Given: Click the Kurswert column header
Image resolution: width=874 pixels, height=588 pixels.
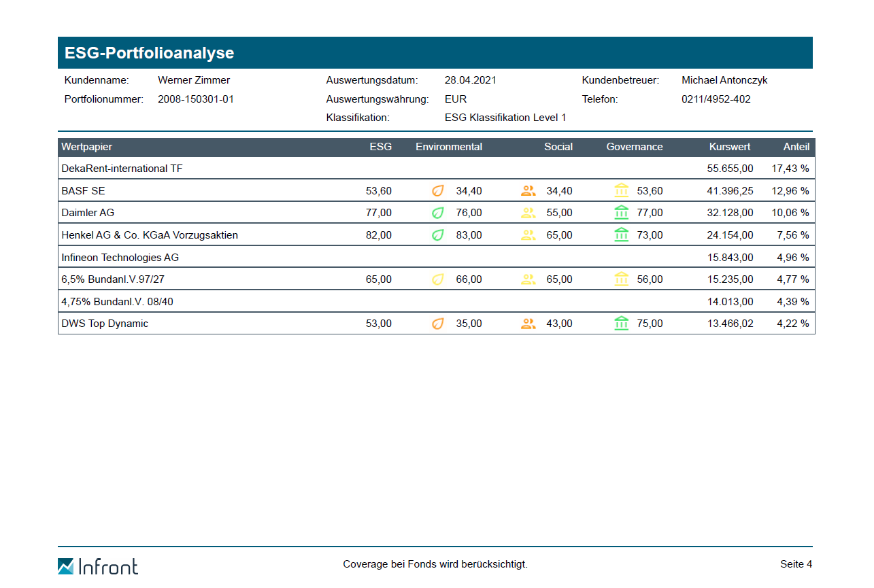Looking at the screenshot, I should [x=729, y=147].
